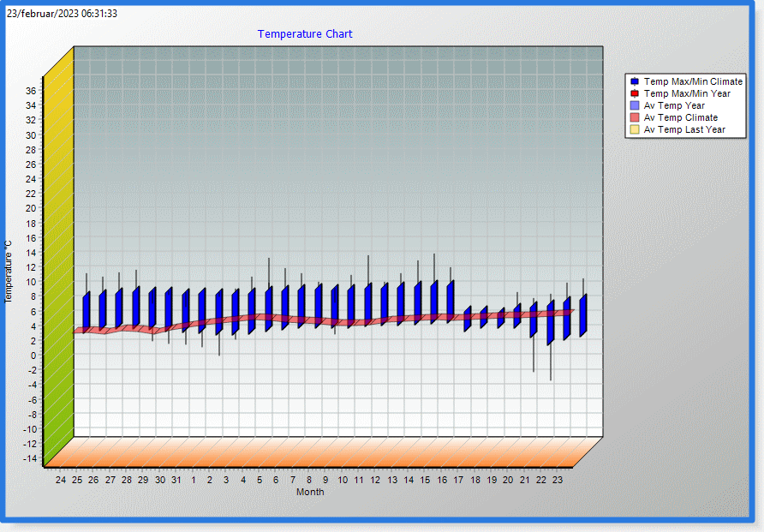The width and height of the screenshot is (764, 532).
Task: Click day label 31 on the horizontal axis
Action: (176, 480)
